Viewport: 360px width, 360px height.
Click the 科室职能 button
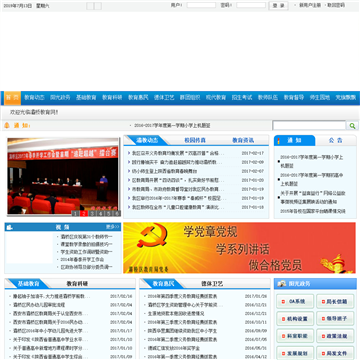point(295,336)
